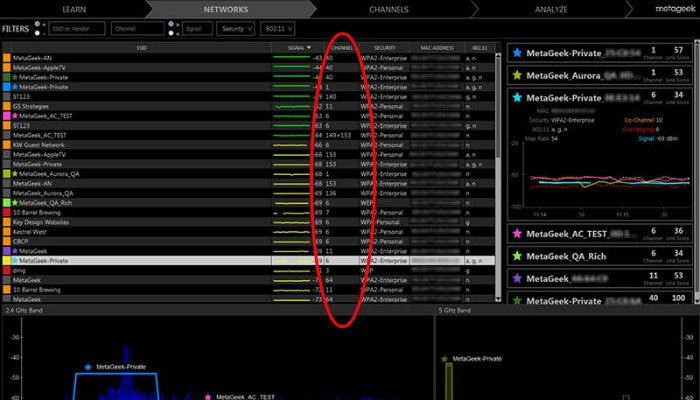Click the pink star beside MetaGeek_AC_TEST
The height and width of the screenshot is (400, 700).
pyautogui.click(x=14, y=116)
